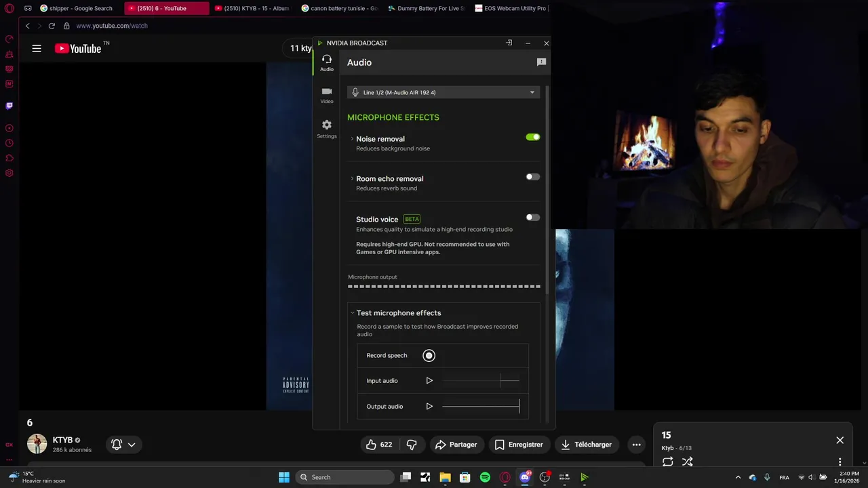Like the video with 622 likes
The image size is (868, 488).
pyautogui.click(x=380, y=445)
